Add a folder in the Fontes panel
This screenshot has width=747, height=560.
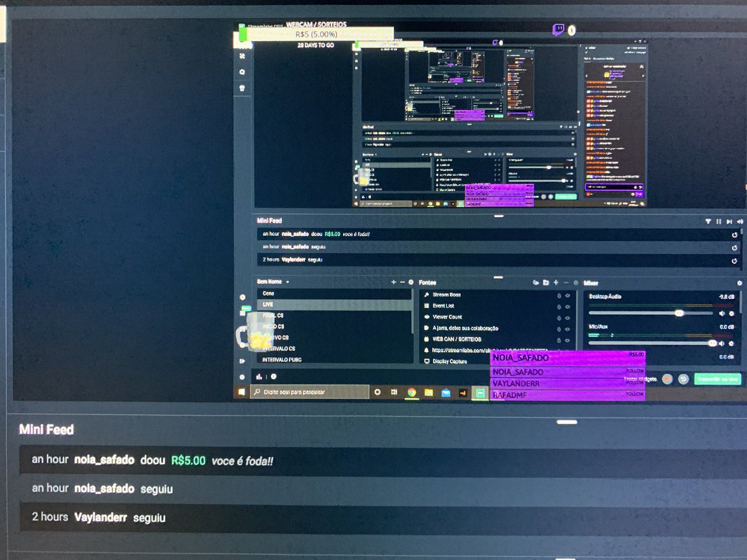click(546, 282)
